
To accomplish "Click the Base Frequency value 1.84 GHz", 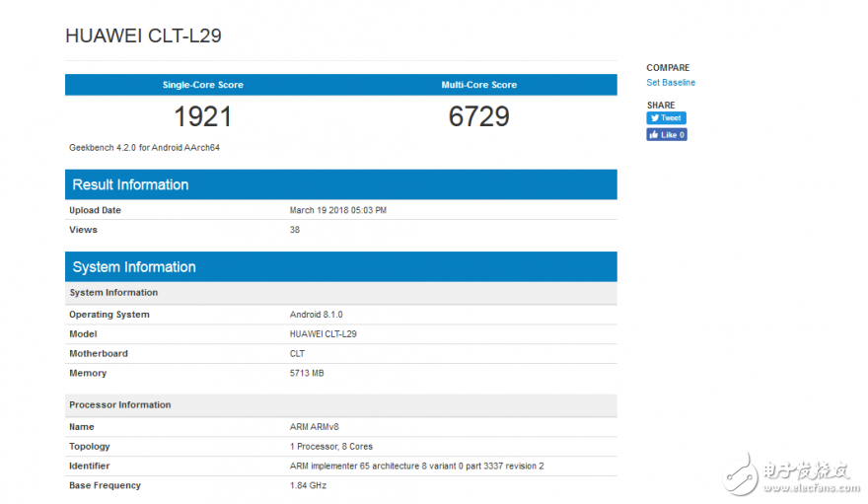I will [x=308, y=485].
